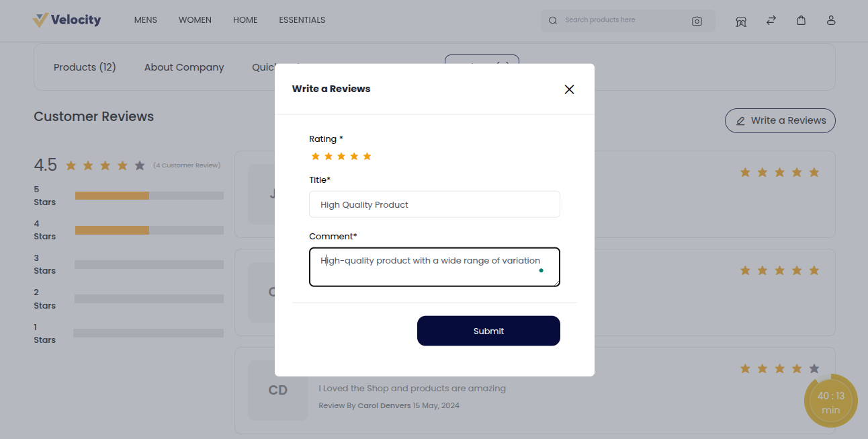Click the search magnifier icon
This screenshot has height=439, width=868.
(x=552, y=20)
